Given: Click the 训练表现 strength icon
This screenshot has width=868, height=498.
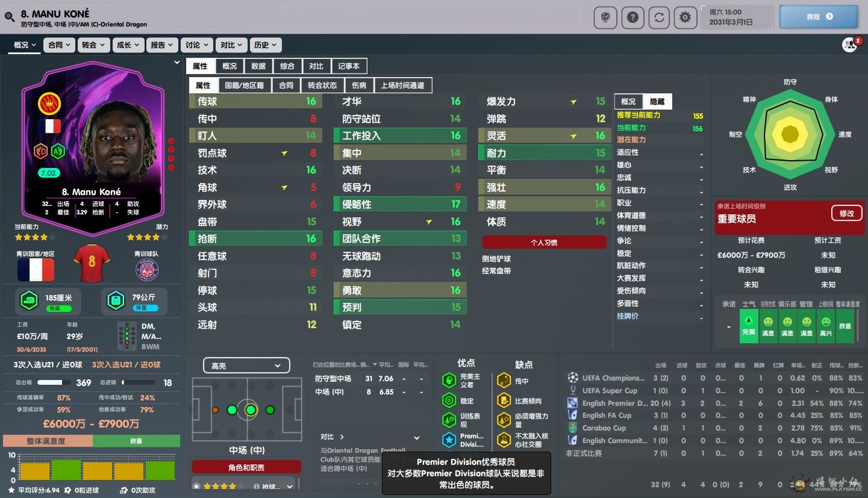Looking at the screenshot, I should 449,420.
